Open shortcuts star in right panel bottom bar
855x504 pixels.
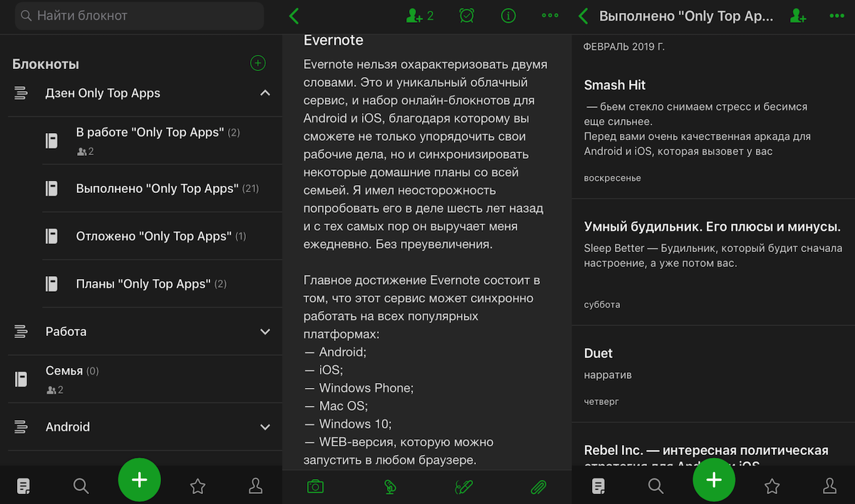click(x=772, y=487)
